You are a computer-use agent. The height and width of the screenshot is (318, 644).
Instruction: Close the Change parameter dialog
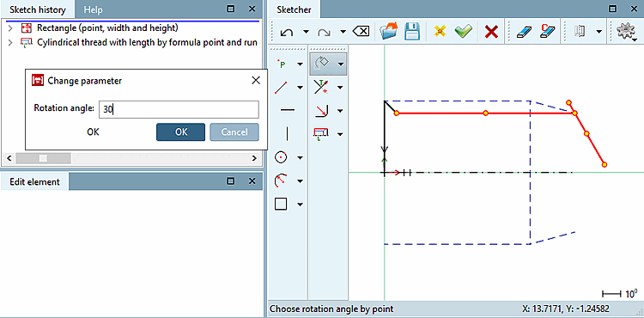256,81
